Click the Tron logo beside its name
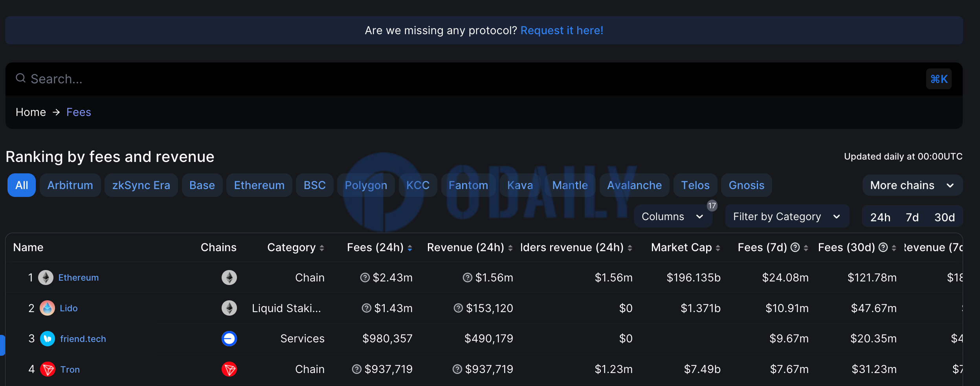This screenshot has width=980, height=386. pos(48,369)
